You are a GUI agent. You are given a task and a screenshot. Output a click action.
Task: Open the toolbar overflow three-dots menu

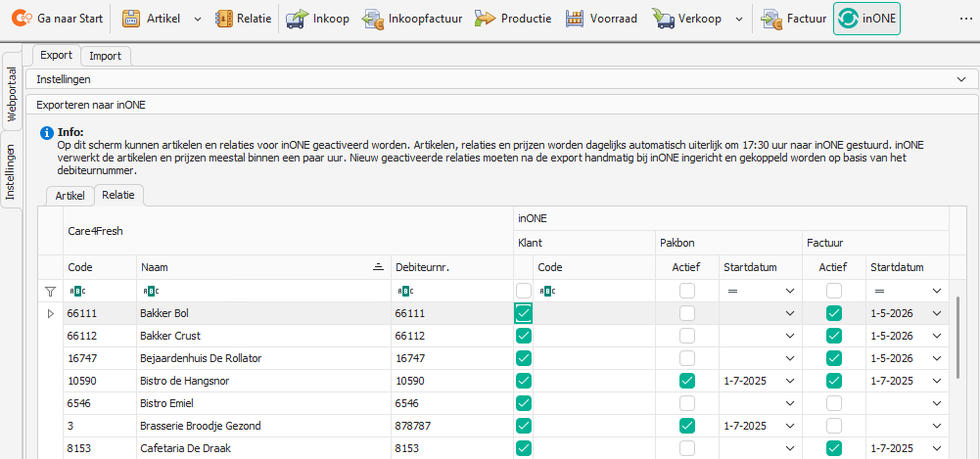965,19
